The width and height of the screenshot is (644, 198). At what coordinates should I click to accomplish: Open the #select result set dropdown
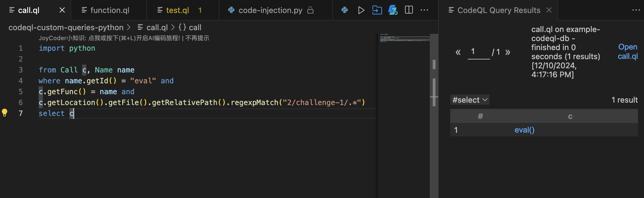pyautogui.click(x=470, y=100)
